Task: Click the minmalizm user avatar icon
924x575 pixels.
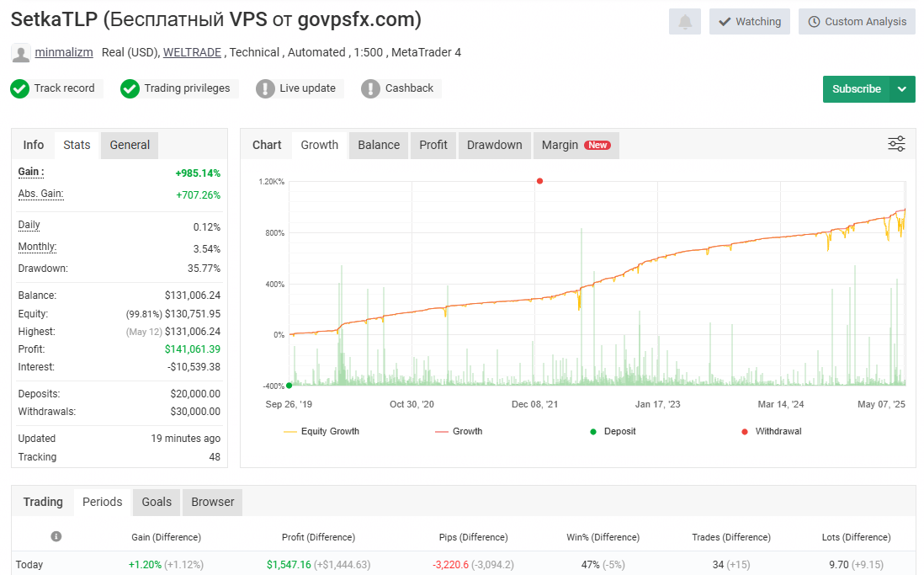Action: point(21,53)
